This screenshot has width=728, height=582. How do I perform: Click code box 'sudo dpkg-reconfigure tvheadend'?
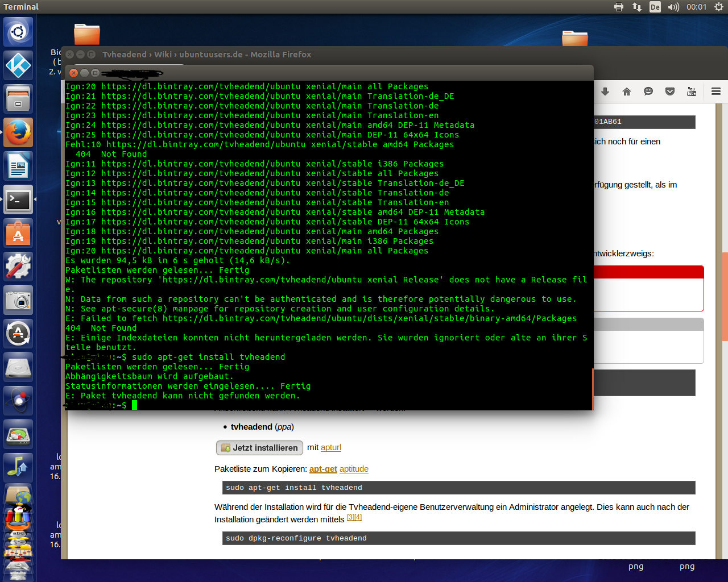point(458,538)
